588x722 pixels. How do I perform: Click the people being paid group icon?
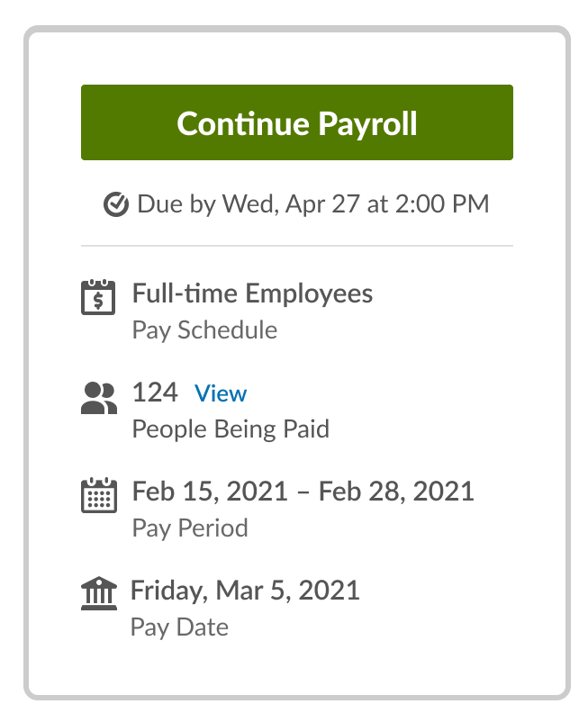98,398
